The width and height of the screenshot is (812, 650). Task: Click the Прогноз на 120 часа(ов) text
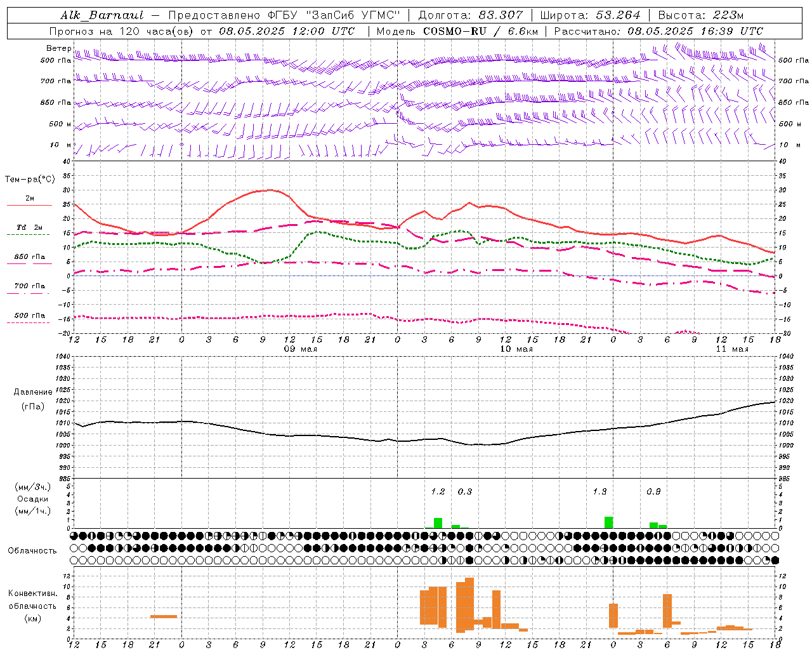point(122,31)
